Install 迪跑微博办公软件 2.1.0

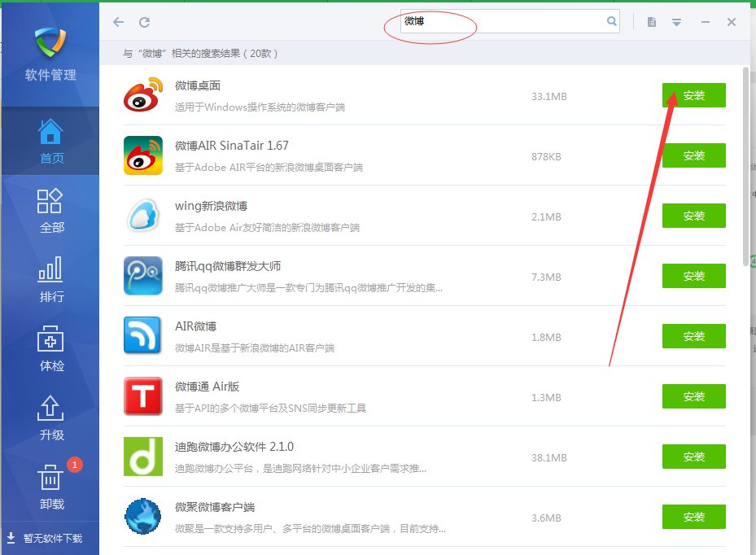pos(694,457)
